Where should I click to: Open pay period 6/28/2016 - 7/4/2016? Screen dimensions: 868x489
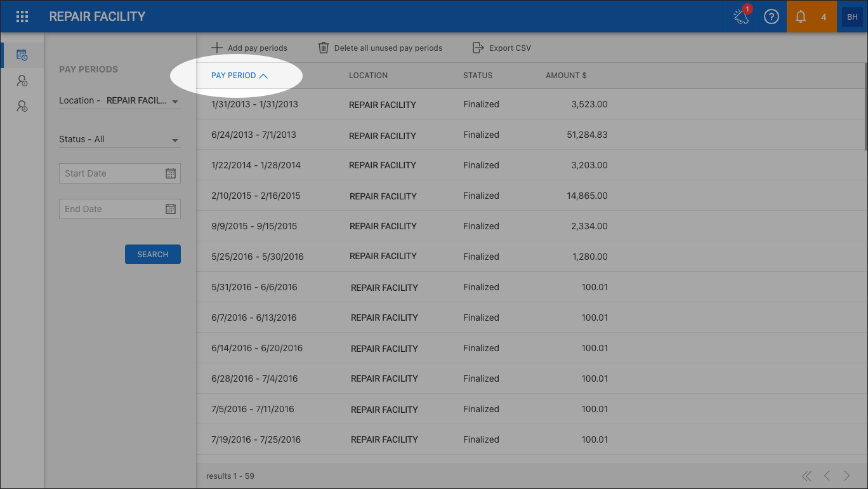254,378
